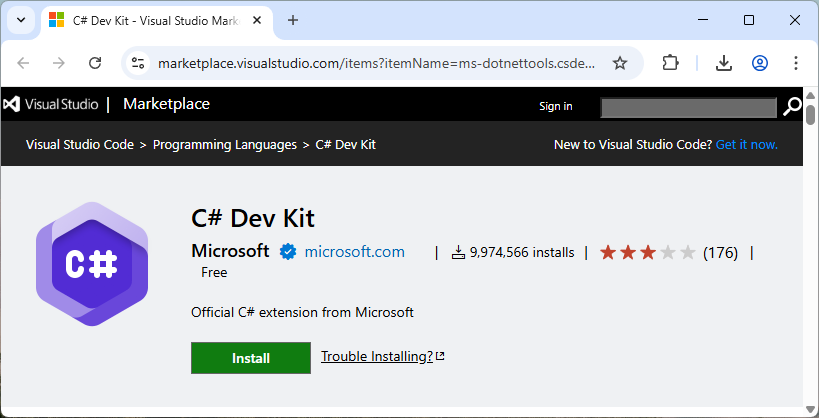Go to the Marketplace home link
Screen dimensions: 819x418
coord(166,104)
